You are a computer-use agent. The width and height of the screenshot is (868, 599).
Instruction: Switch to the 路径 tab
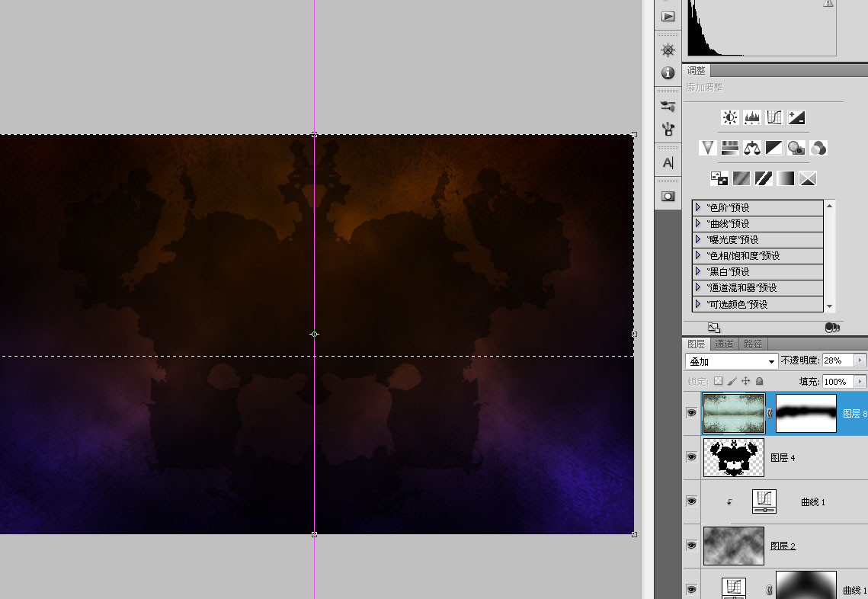(x=753, y=344)
